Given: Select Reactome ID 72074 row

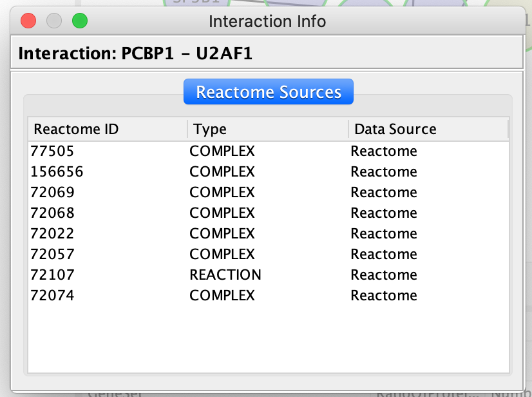Looking at the screenshot, I should 52,296.
